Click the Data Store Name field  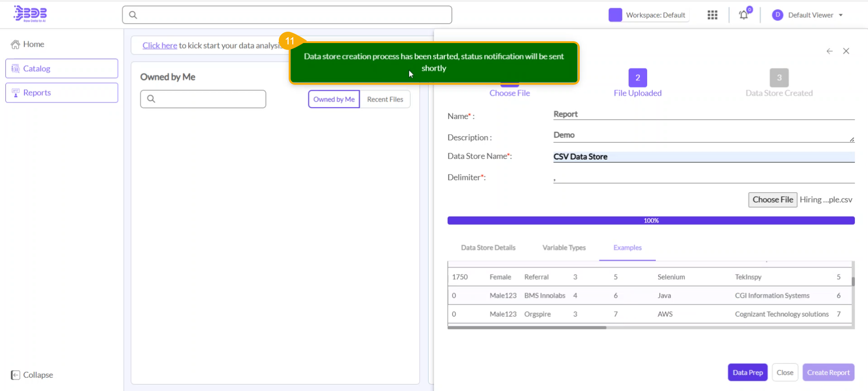click(703, 157)
